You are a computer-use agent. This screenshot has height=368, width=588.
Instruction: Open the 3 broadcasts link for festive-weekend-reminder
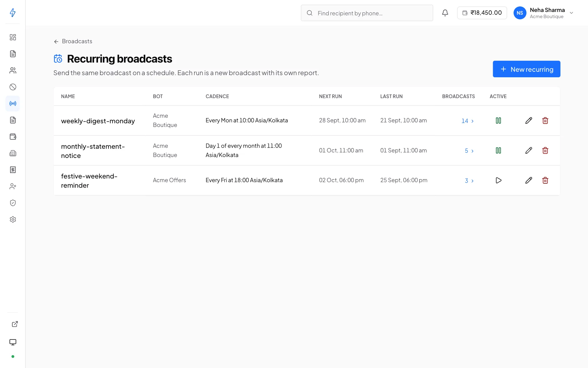[469, 181]
